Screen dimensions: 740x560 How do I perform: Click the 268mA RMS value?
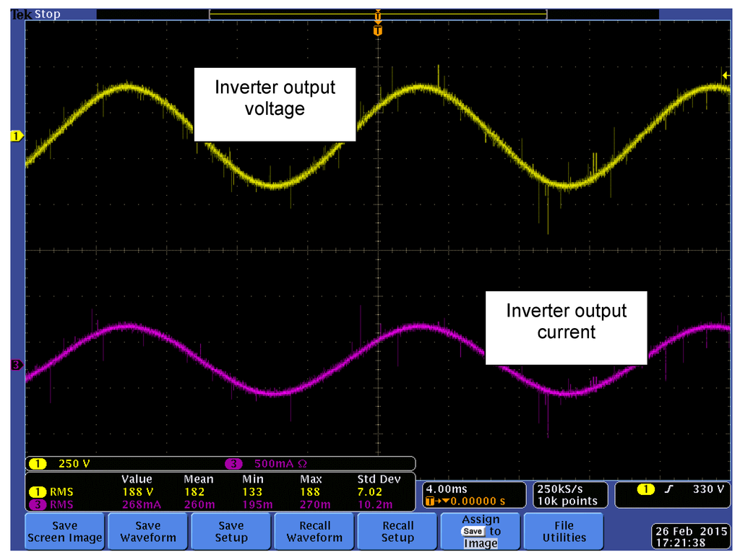pos(142,505)
